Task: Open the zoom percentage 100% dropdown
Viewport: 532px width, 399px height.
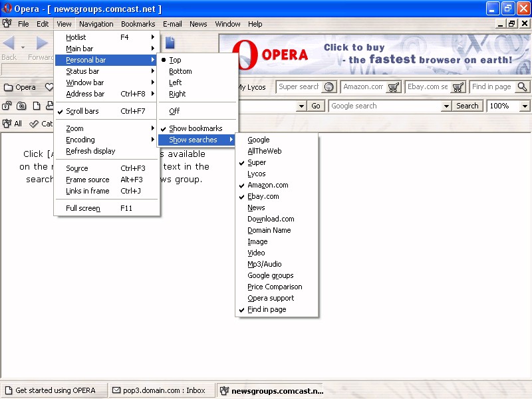Action: (525, 106)
